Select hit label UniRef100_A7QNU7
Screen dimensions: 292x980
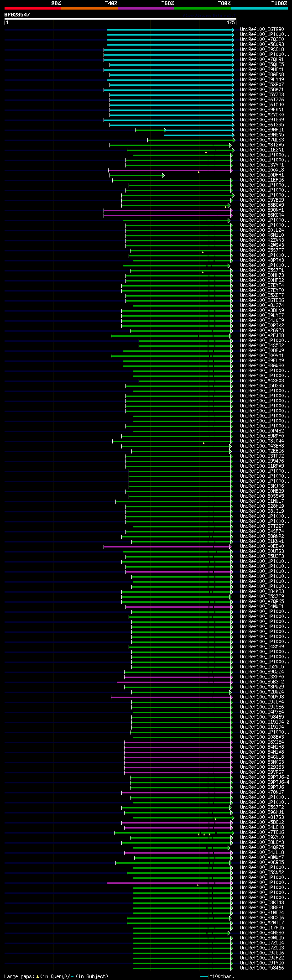[262, 792]
